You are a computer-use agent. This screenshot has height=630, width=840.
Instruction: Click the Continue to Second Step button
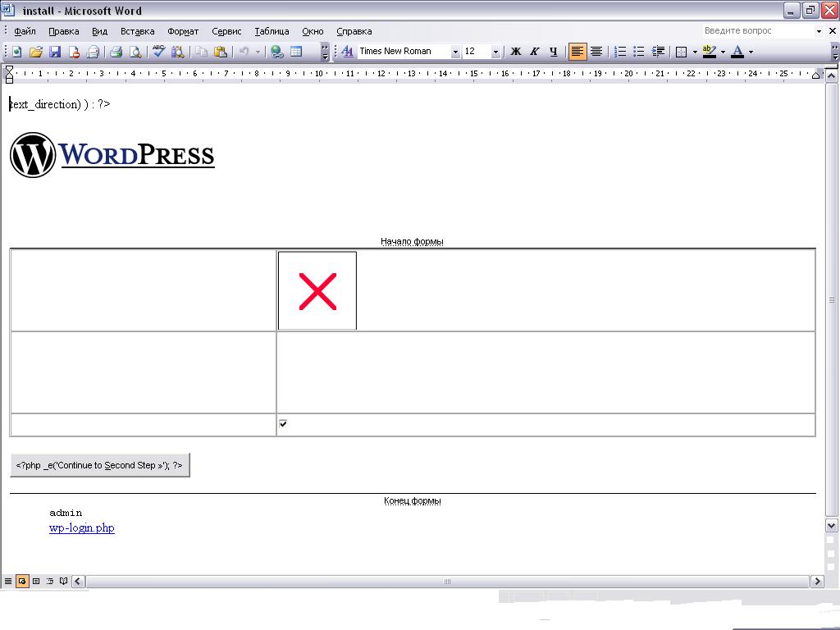100,465
